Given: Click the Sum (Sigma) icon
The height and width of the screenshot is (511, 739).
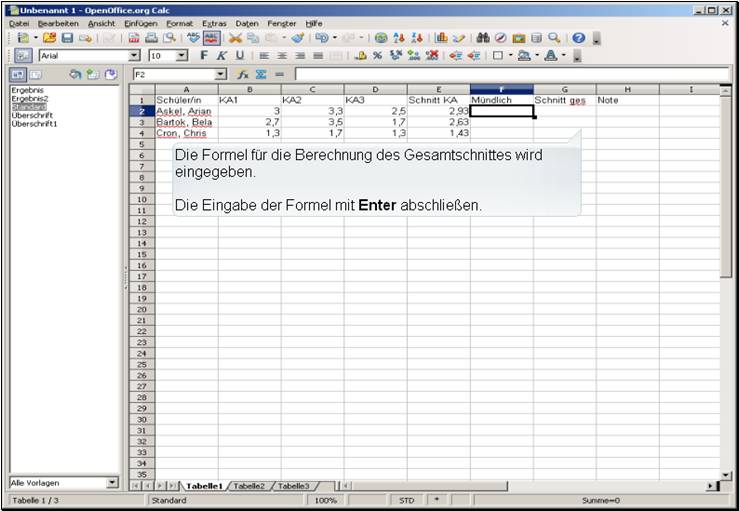Looking at the screenshot, I should click(261, 75).
